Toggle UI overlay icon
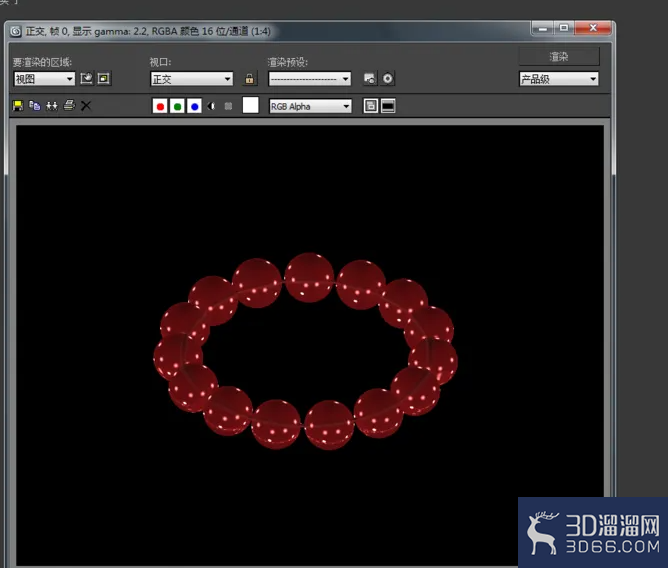This screenshot has height=568, width=668. click(x=371, y=106)
